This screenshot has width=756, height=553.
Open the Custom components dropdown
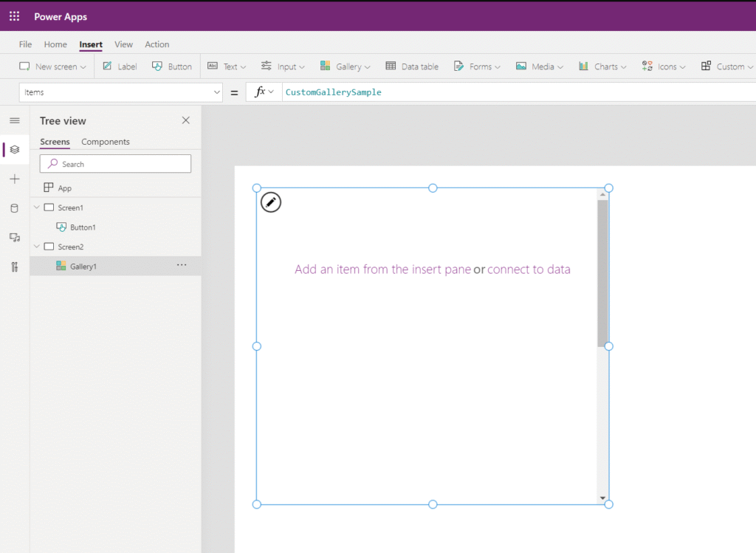pos(726,66)
